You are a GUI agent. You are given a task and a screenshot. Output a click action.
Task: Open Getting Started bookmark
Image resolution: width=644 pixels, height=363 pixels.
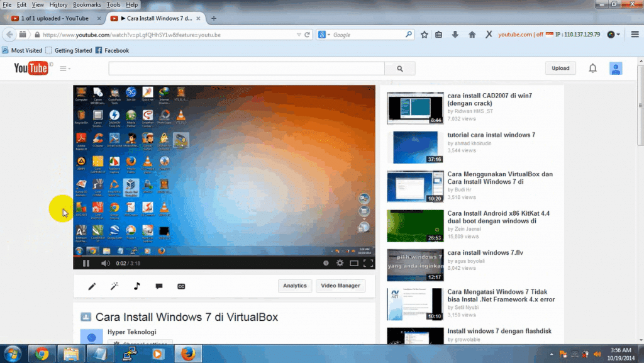pyautogui.click(x=69, y=50)
